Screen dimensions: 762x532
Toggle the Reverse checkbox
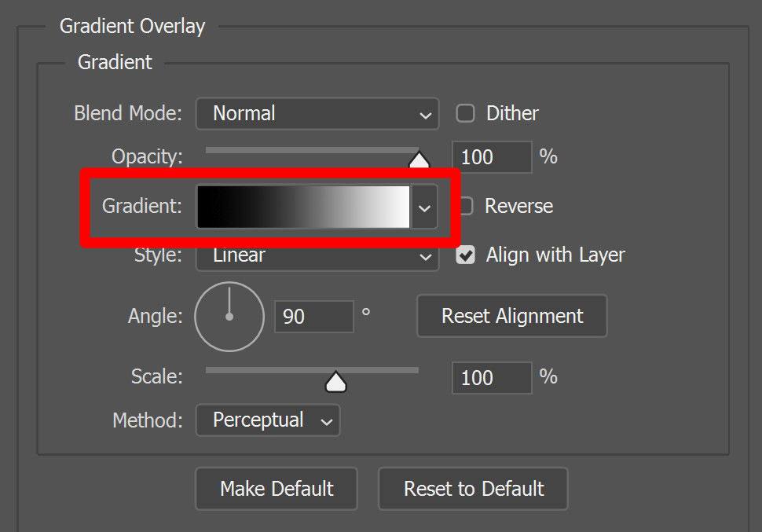point(466,206)
